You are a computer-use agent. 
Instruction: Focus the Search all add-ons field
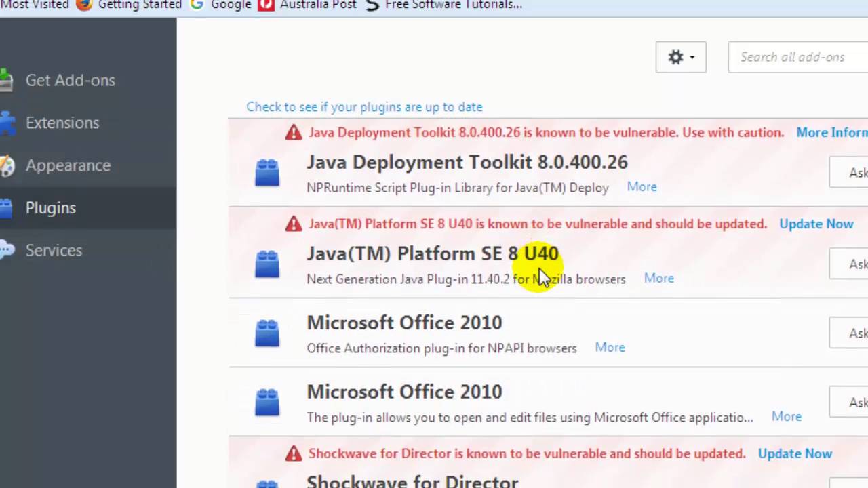coord(798,57)
